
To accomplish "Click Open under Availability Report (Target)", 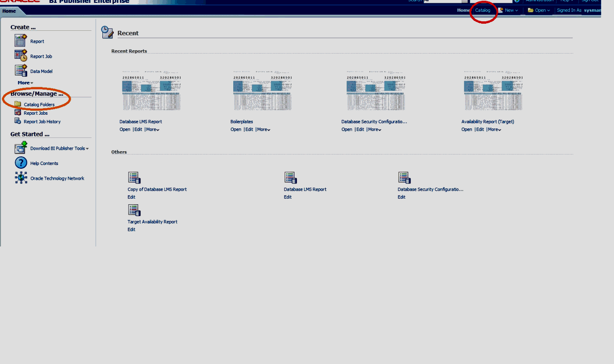I will pyautogui.click(x=467, y=129).
